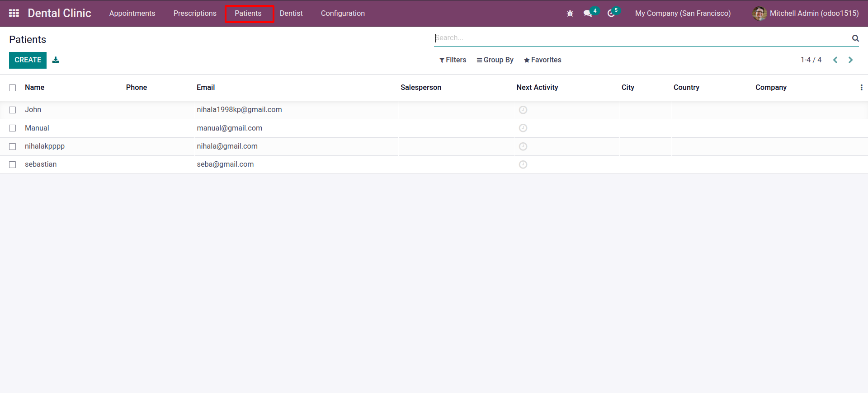Open the Prescriptions menu
Screen dimensions: 868x393
195,14
